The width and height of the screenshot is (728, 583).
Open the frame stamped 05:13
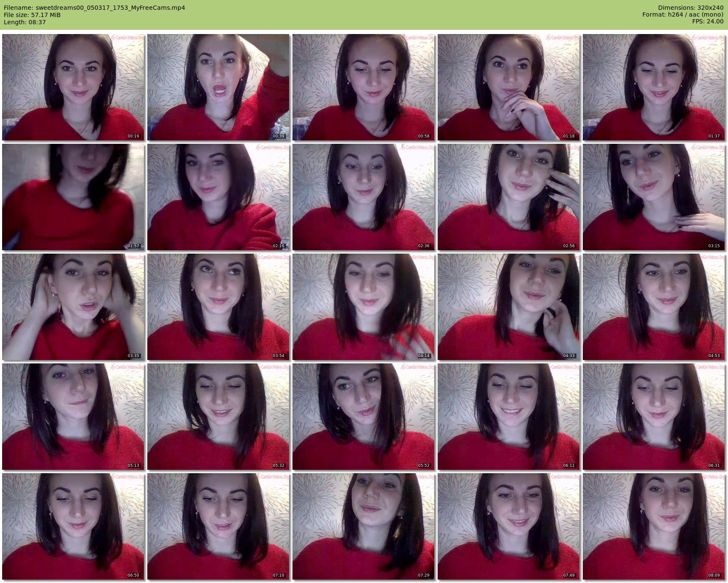pos(73,417)
